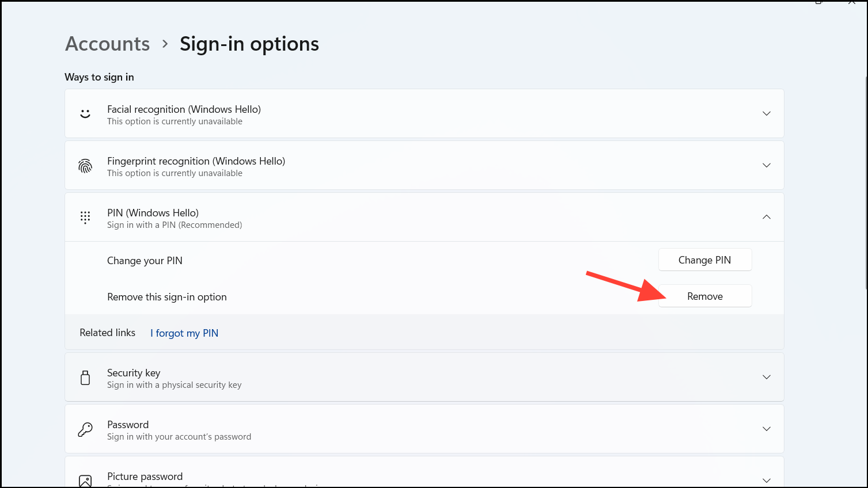The height and width of the screenshot is (488, 868).
Task: Remove the PIN sign-in option
Action: pyautogui.click(x=705, y=296)
